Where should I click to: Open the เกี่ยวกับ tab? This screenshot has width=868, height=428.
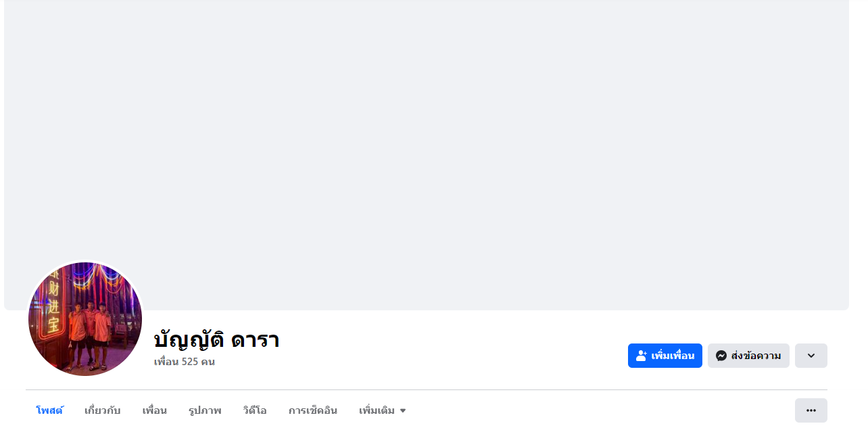coord(102,410)
